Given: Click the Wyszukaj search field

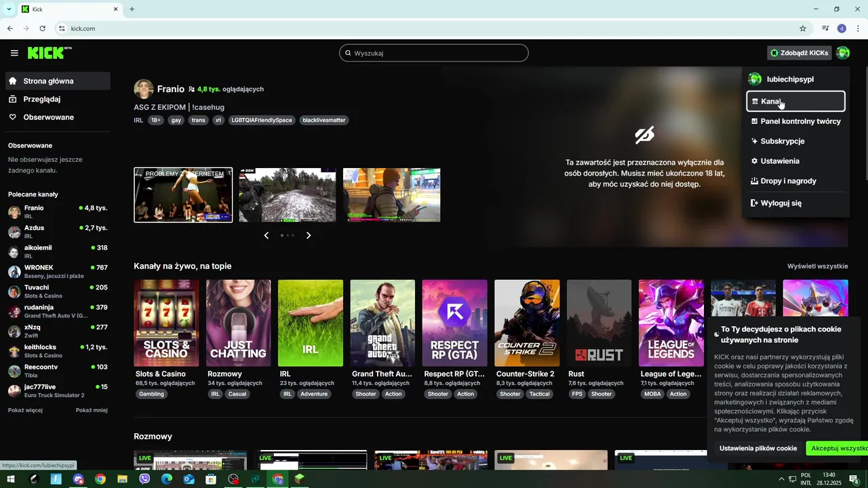Looking at the screenshot, I should [x=434, y=53].
